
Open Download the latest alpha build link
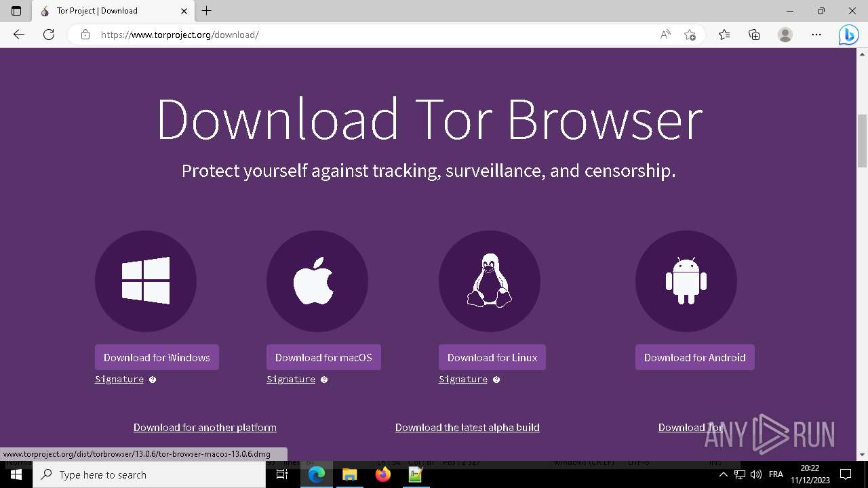pos(467,427)
